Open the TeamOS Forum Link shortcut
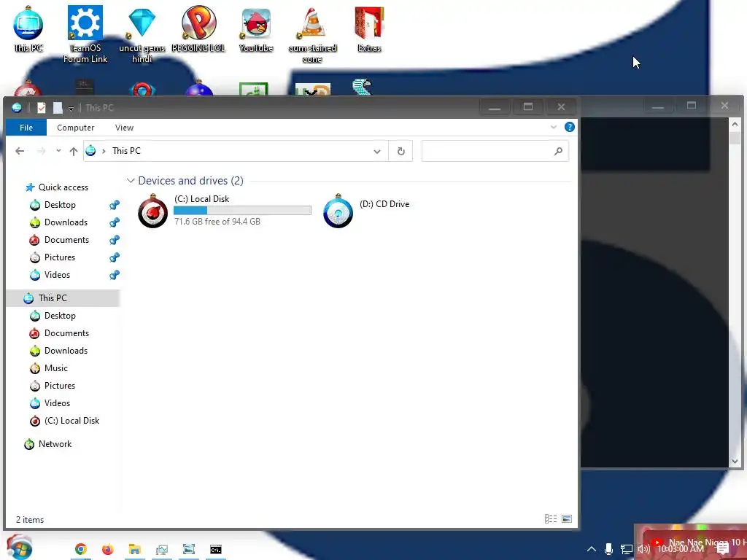 pyautogui.click(x=85, y=34)
